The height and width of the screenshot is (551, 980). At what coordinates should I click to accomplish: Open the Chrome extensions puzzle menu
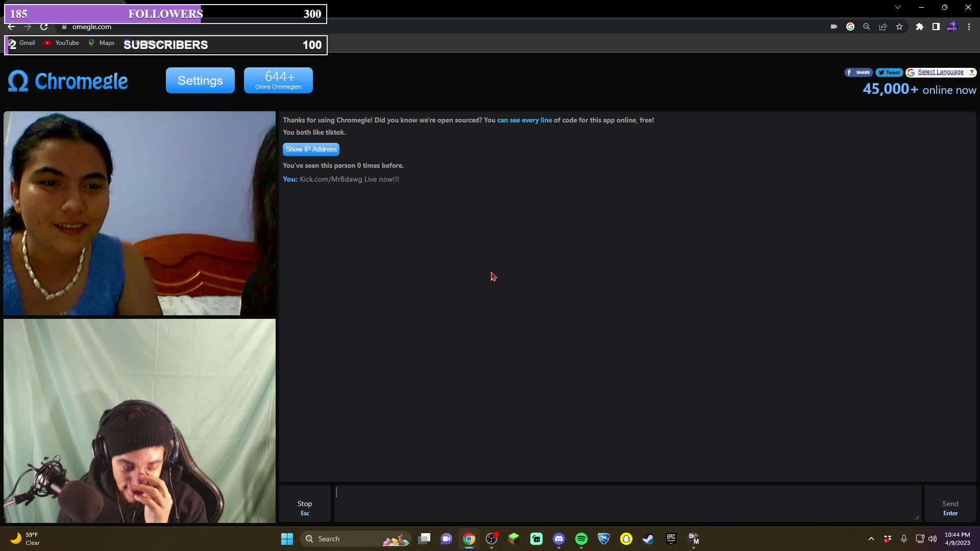[x=920, y=27]
